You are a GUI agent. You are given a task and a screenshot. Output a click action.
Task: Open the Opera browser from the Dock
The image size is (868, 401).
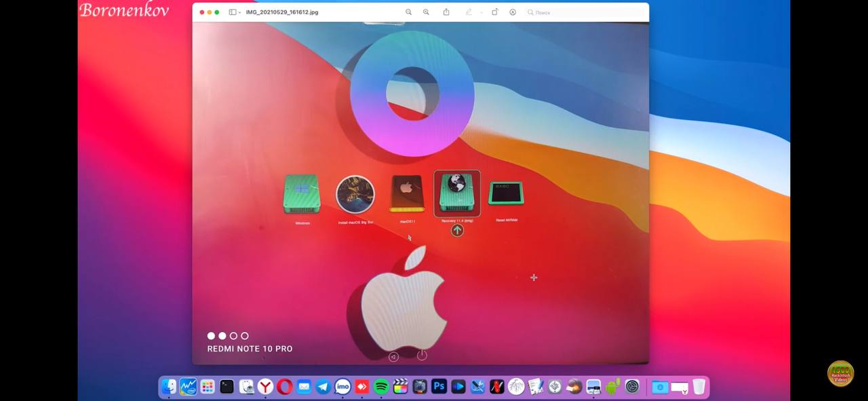click(x=285, y=387)
